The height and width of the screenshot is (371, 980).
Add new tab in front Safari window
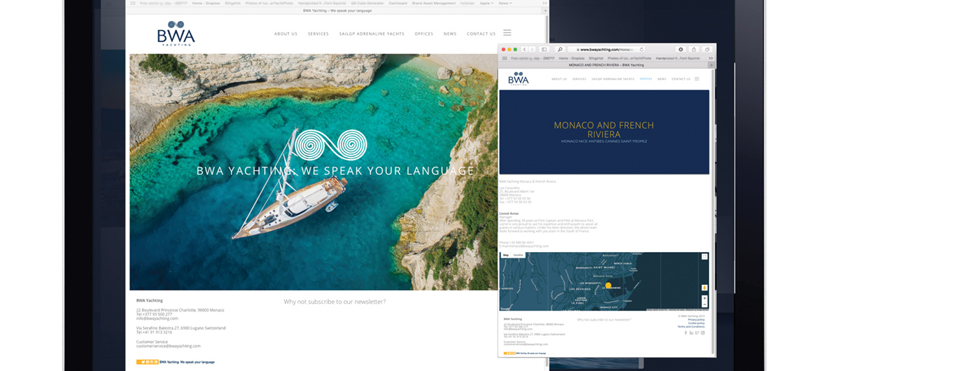coord(711,65)
